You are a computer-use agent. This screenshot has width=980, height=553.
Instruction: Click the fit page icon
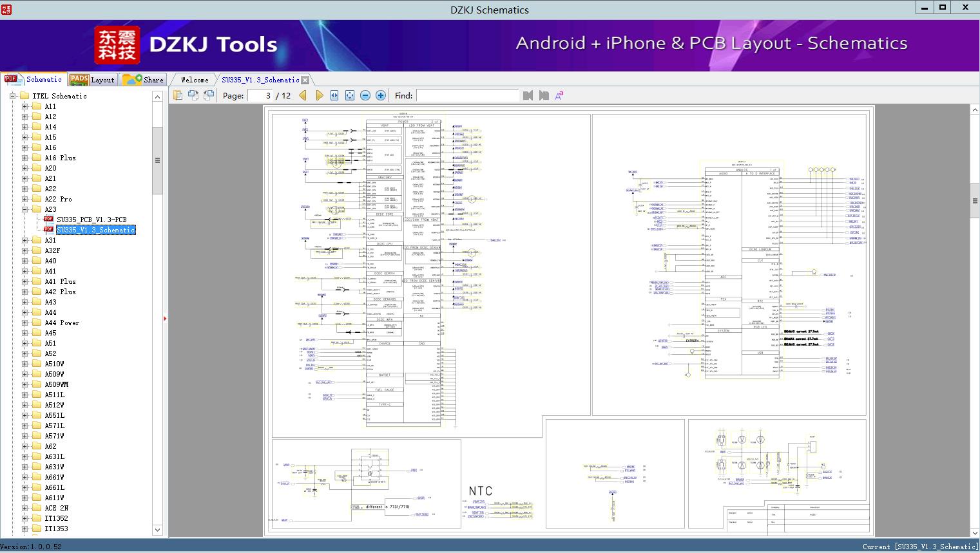[350, 95]
